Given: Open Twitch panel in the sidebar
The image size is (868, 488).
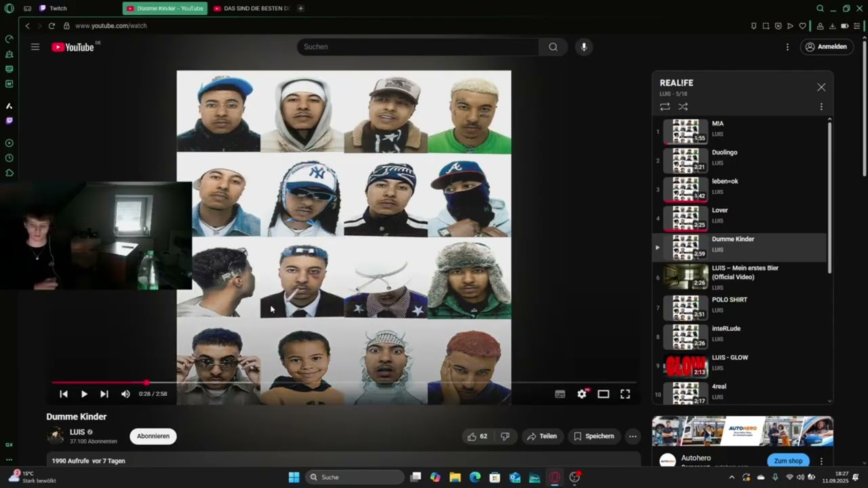Looking at the screenshot, I should tap(9, 121).
